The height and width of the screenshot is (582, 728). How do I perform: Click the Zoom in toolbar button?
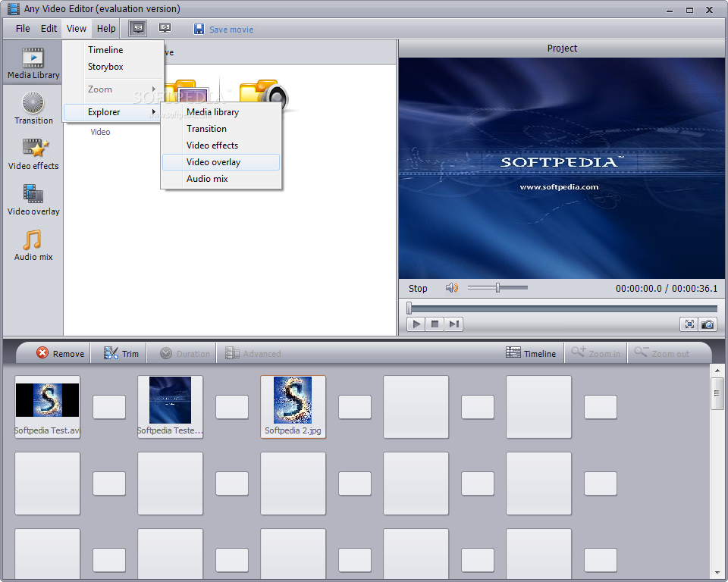[x=596, y=354]
